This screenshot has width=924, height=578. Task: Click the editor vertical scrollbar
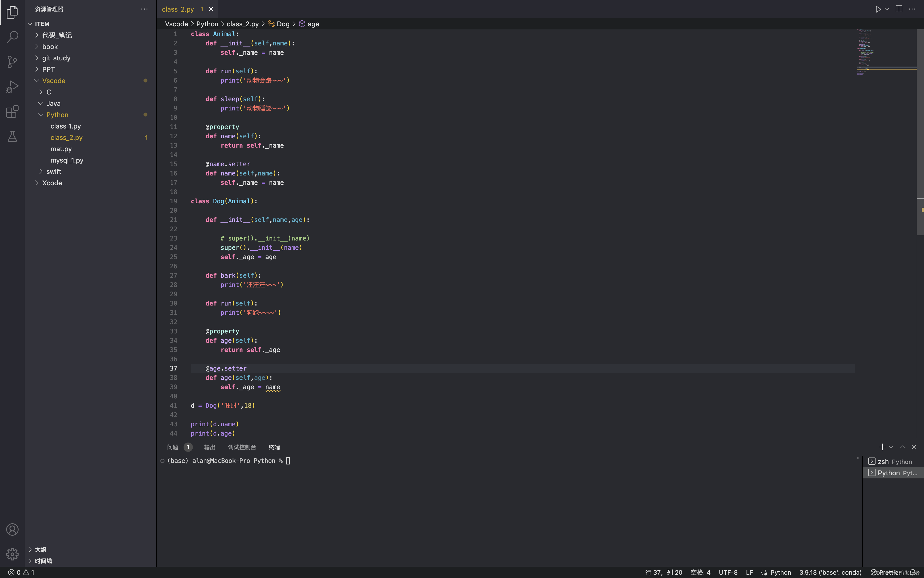click(920, 132)
